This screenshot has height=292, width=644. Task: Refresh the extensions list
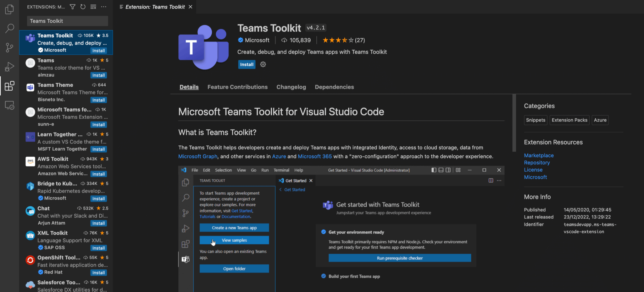click(83, 7)
